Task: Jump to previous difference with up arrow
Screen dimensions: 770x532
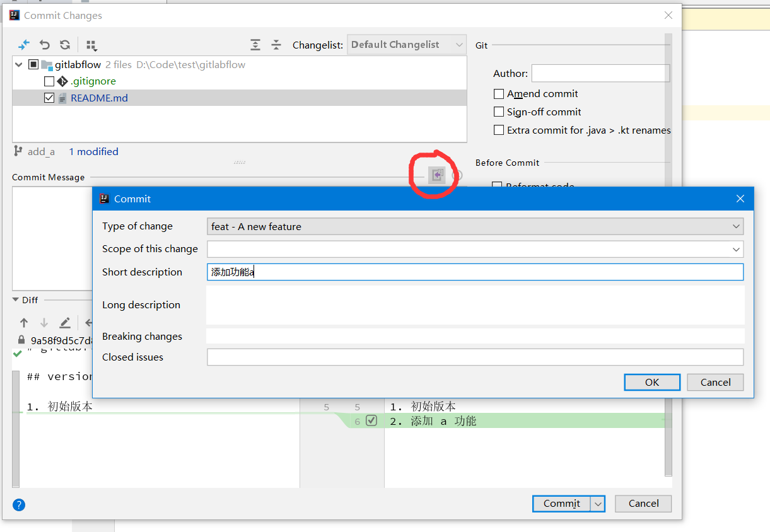Action: [24, 323]
